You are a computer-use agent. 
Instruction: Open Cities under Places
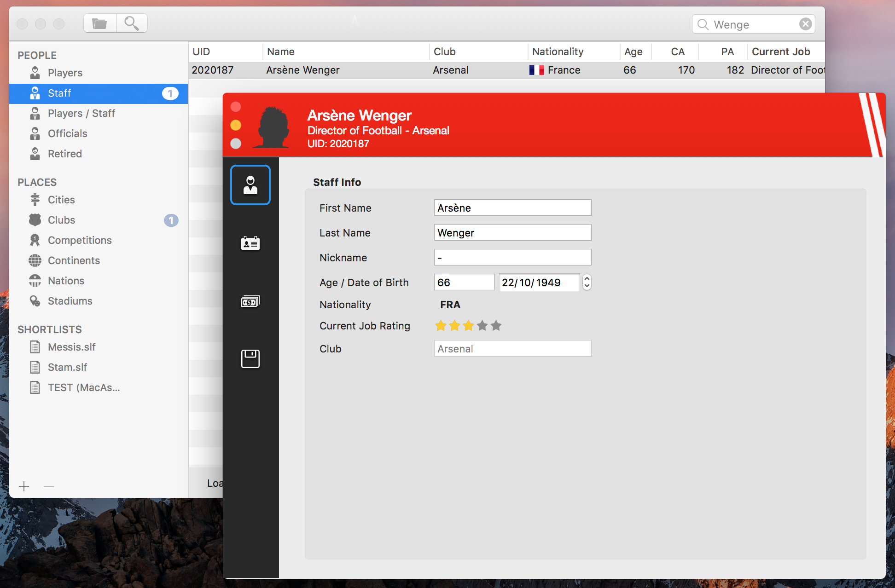[99, 200]
